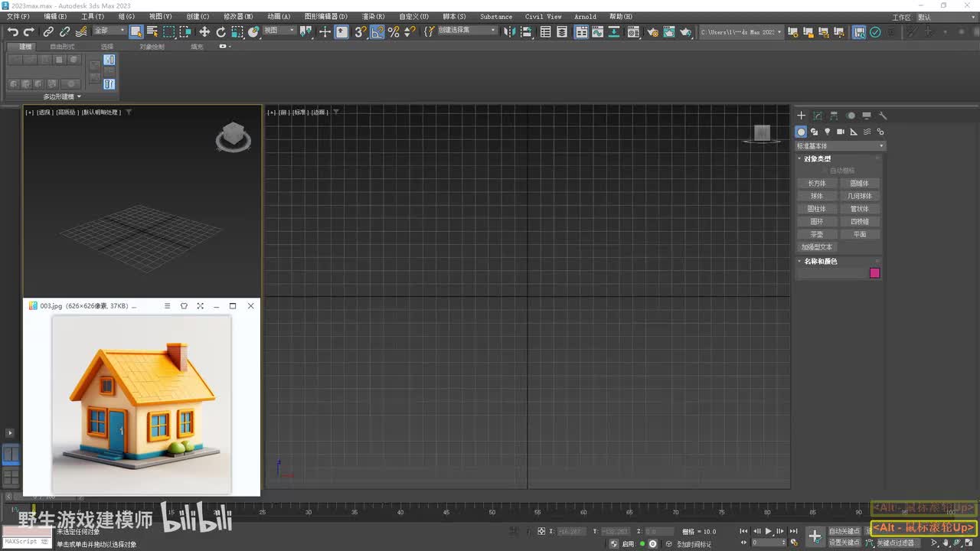Select the Rotate transform tool
The height and width of the screenshot is (551, 980).
[x=221, y=31]
